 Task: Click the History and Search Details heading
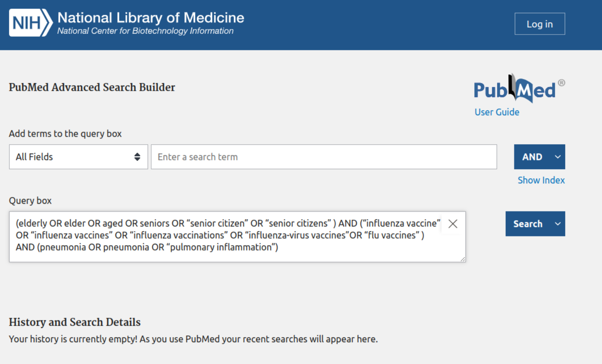coord(74,322)
